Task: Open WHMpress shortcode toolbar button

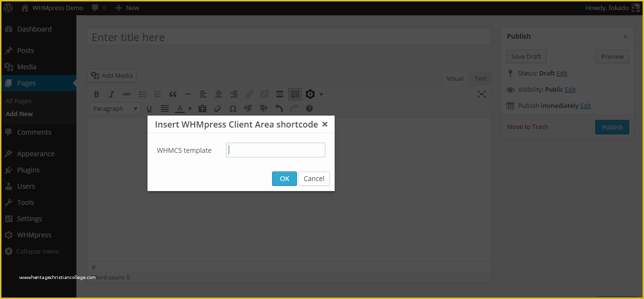Action: click(310, 94)
